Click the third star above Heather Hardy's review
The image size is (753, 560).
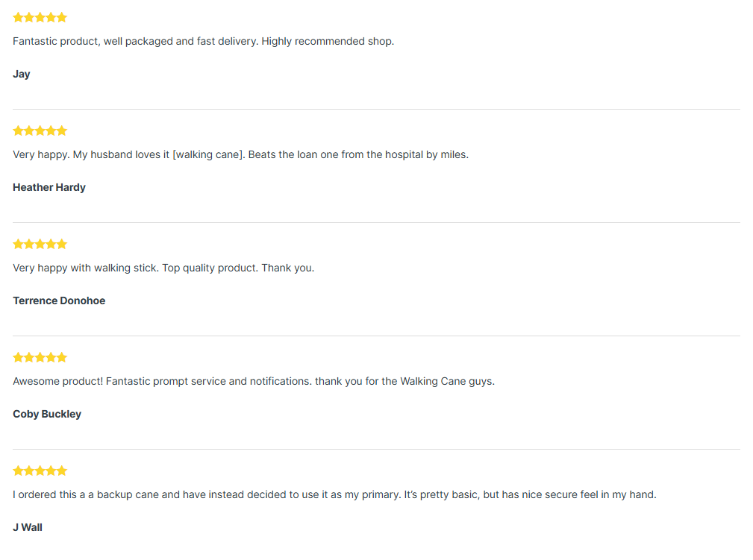pyautogui.click(x=40, y=130)
